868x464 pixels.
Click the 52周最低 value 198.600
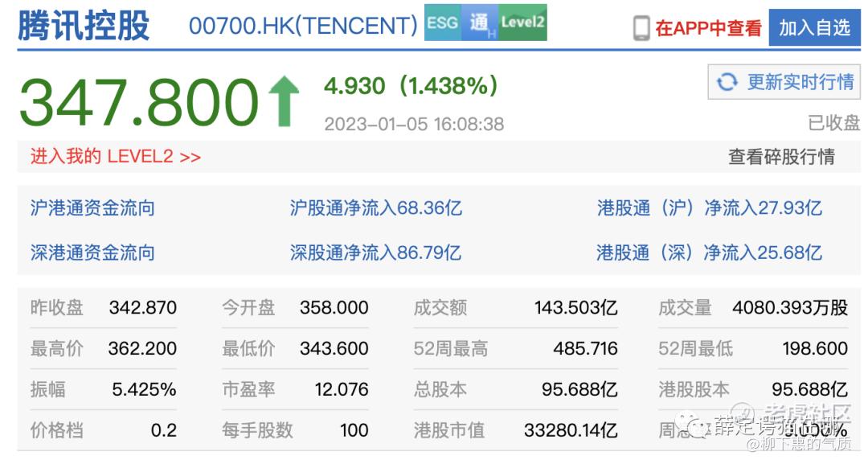click(x=816, y=348)
